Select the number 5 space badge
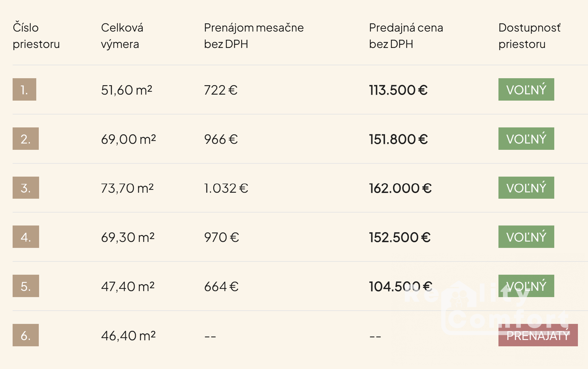Image resolution: width=588 pixels, height=369 pixels. coord(26,286)
